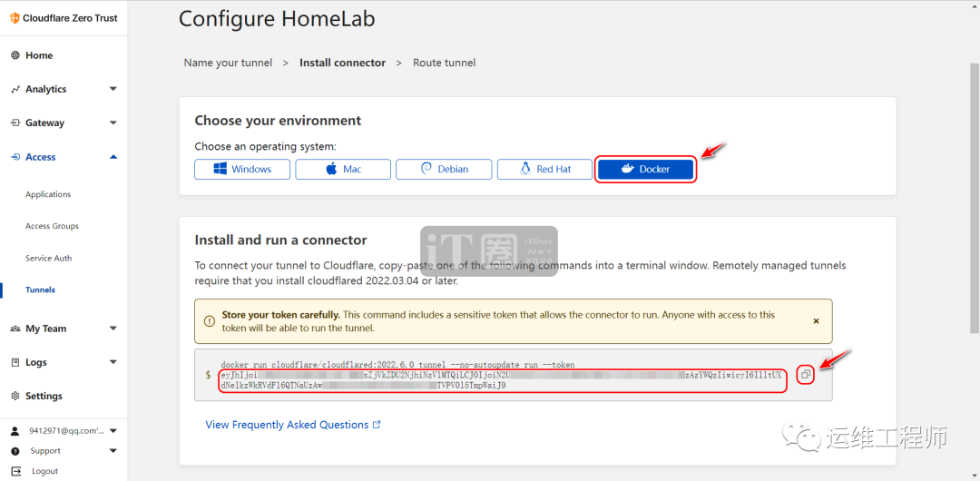The height and width of the screenshot is (481, 980).
Task: Open Access Groups in sidebar
Action: coord(52,226)
